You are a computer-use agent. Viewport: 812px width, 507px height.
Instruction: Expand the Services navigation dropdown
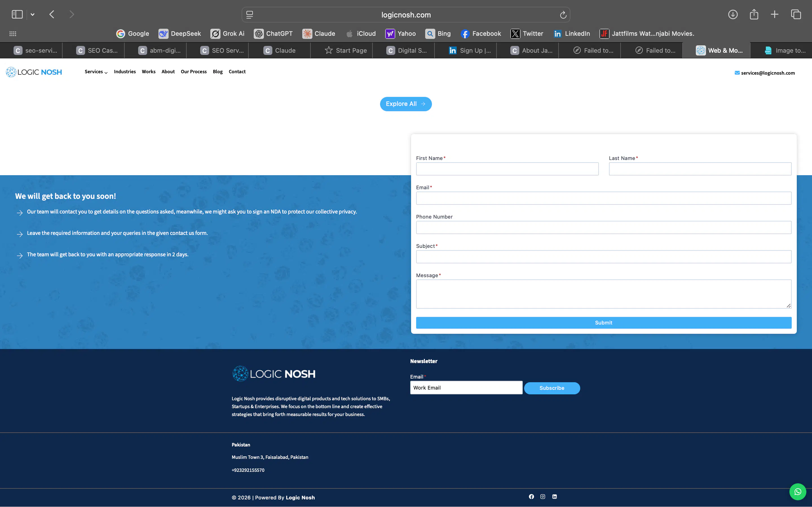tap(95, 72)
